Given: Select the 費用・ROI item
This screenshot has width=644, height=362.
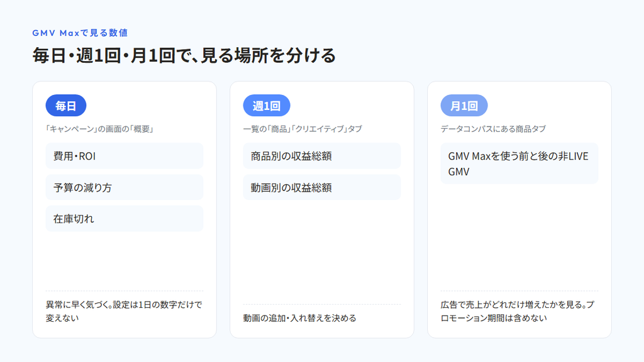Looking at the screenshot, I should [x=125, y=156].
